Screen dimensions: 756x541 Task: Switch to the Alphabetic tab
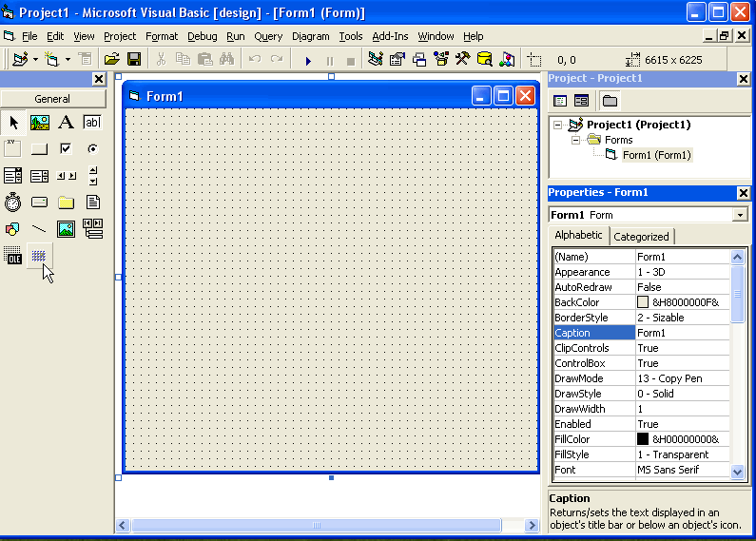point(578,235)
